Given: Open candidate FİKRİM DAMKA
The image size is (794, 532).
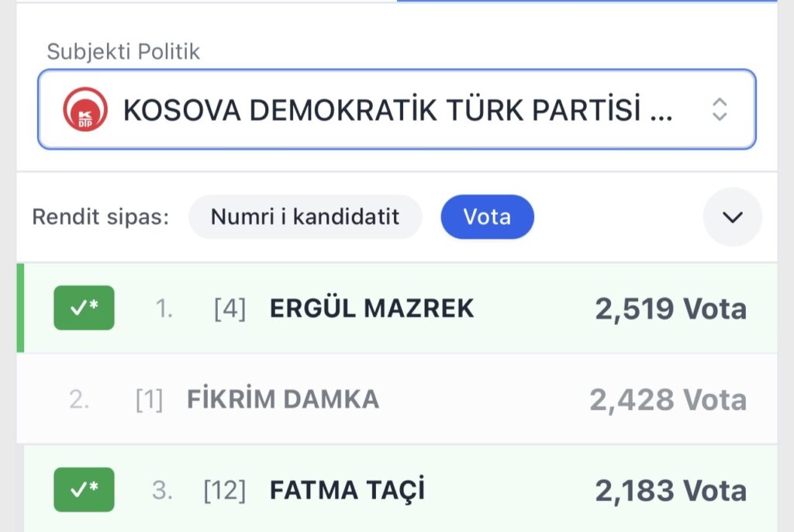Looking at the screenshot, I should (283, 399).
